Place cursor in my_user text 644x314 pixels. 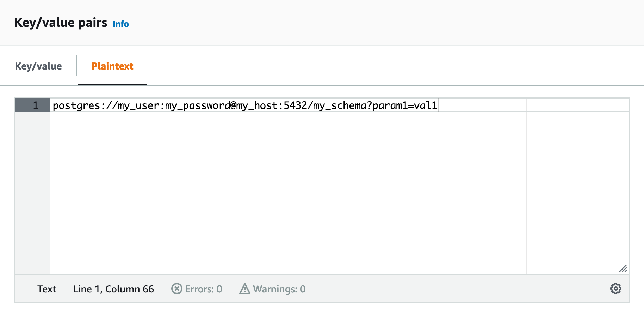[138, 105]
